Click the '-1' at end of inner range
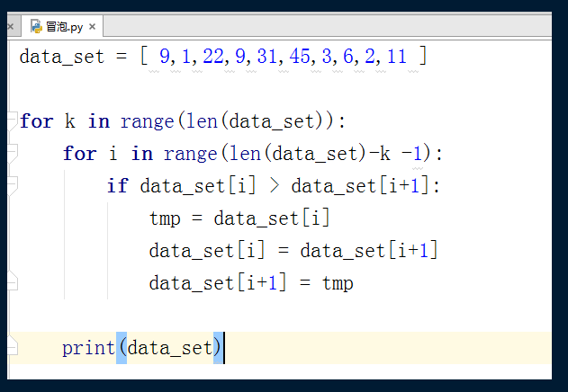The image size is (568, 392). pos(412,154)
